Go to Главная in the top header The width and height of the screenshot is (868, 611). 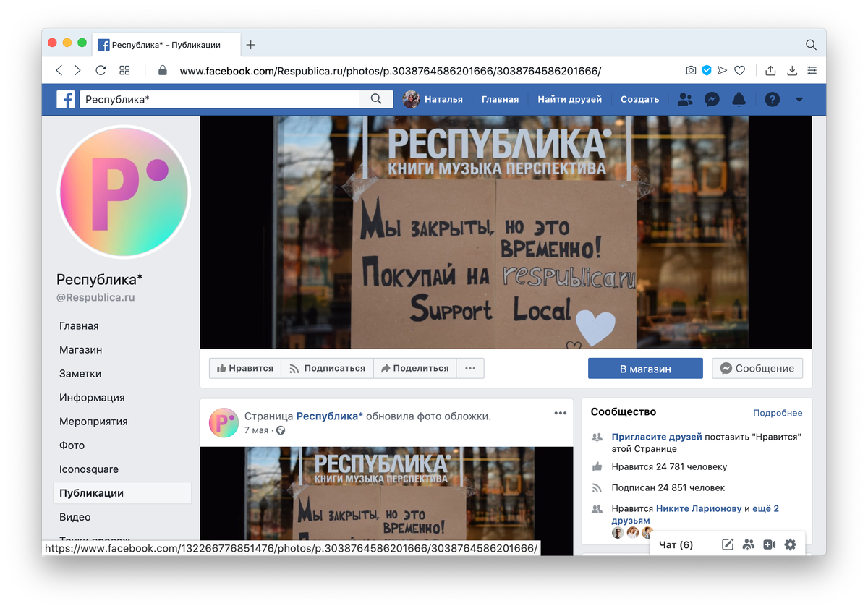point(501,99)
